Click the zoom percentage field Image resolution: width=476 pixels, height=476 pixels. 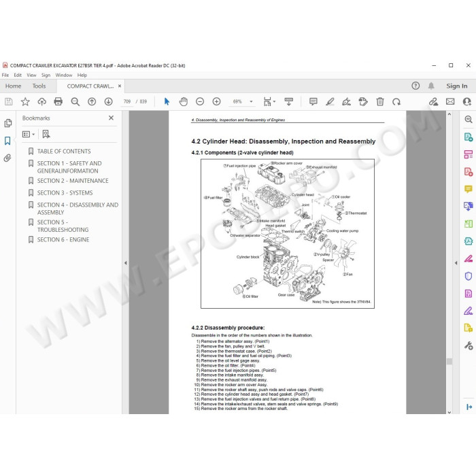click(237, 102)
